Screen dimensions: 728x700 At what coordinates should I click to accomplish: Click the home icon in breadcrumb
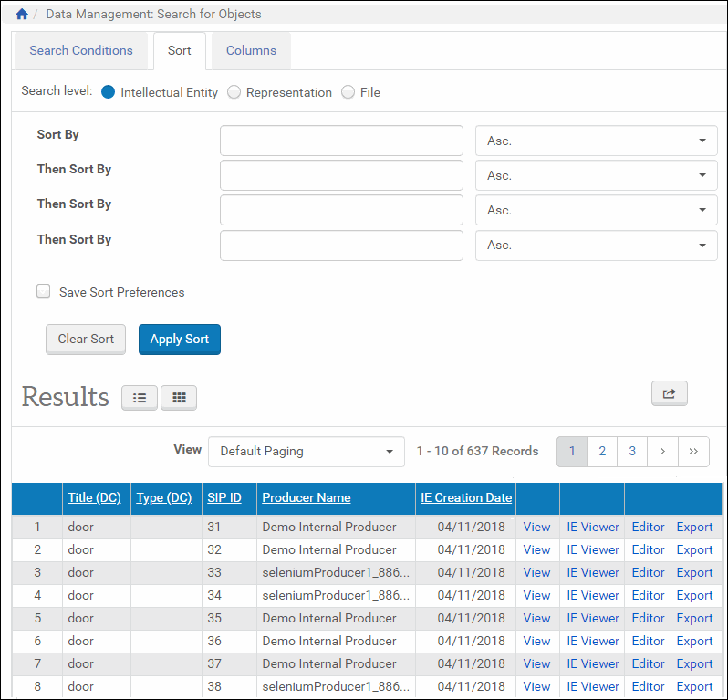coord(22,15)
